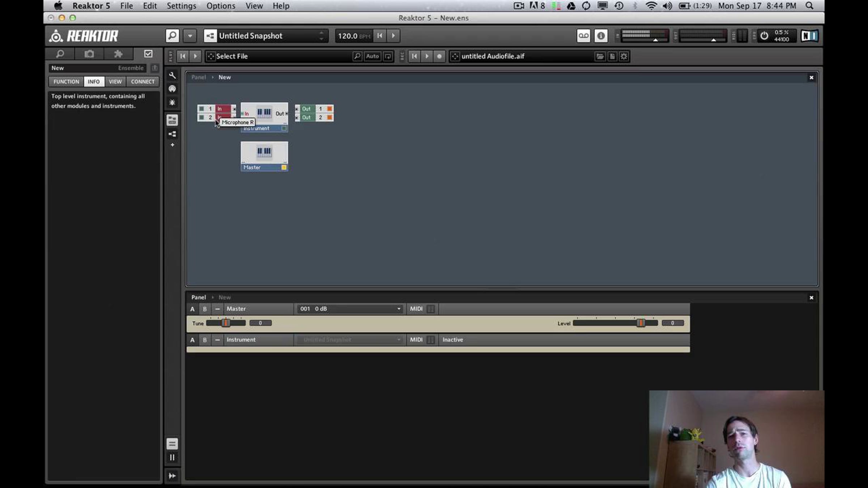Toggle Master instrument B view button

[x=205, y=309]
